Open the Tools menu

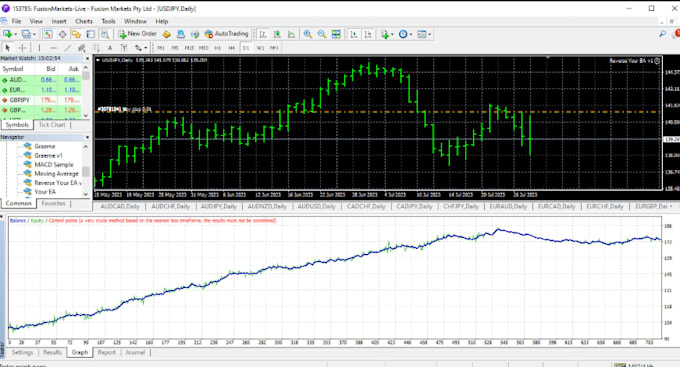click(108, 21)
